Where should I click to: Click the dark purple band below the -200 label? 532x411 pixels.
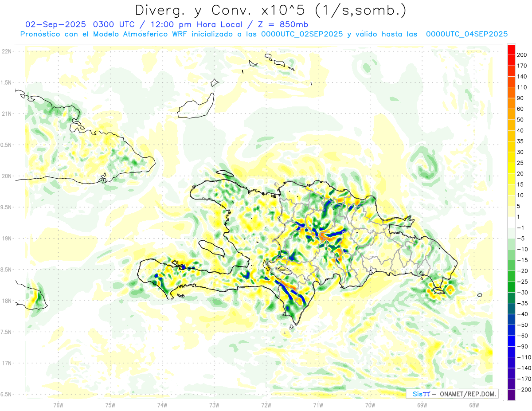click(x=511, y=395)
